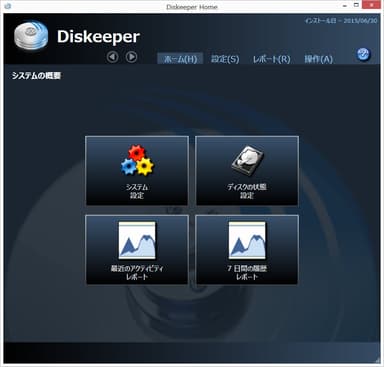This screenshot has height=367, width=384.
Task: Click the window resize grip corner
Action: [377, 360]
